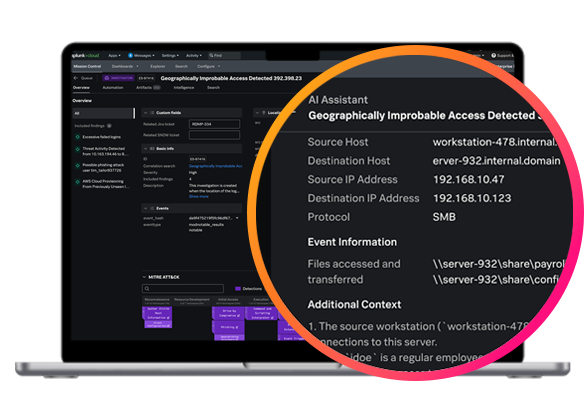Open the Geographically Improbable Access correlation search link
This screenshot has width=587, height=412.
pyautogui.click(x=216, y=166)
